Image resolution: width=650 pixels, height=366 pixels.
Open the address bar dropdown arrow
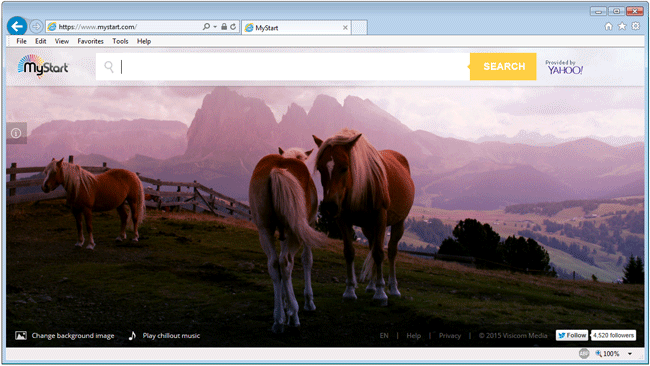click(x=215, y=27)
